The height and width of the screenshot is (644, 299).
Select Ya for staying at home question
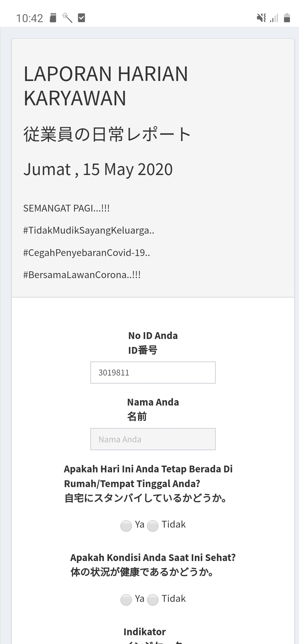[x=126, y=526]
